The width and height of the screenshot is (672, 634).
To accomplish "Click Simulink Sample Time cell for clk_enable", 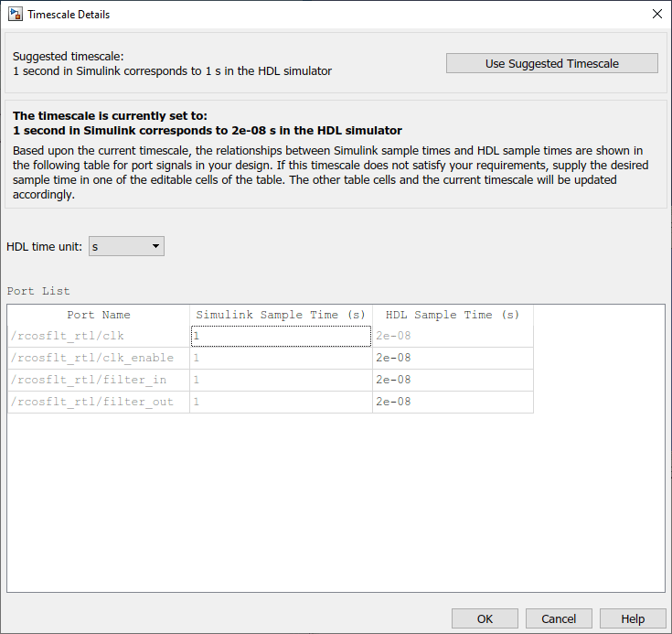I will pos(281,358).
